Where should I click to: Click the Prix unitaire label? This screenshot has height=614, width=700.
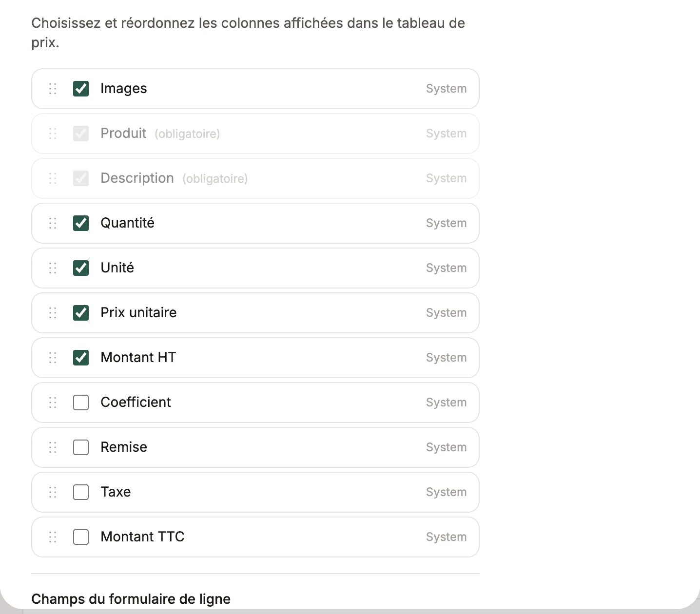139,313
